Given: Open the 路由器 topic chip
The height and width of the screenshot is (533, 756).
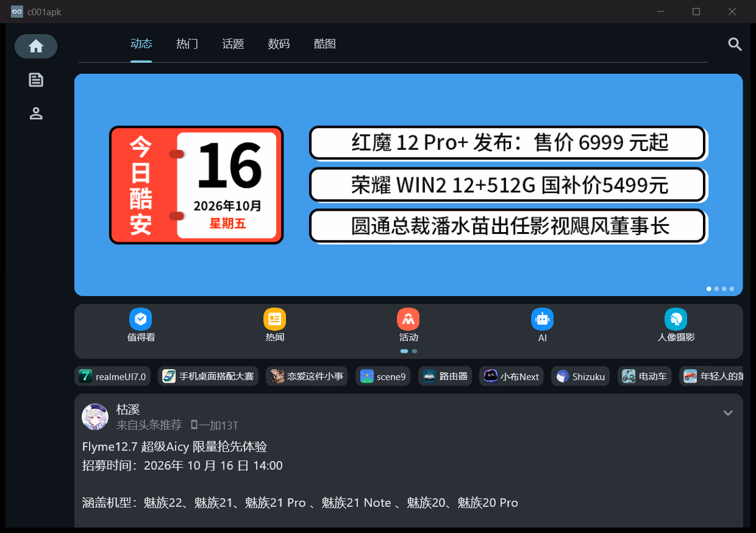Looking at the screenshot, I should 445,376.
